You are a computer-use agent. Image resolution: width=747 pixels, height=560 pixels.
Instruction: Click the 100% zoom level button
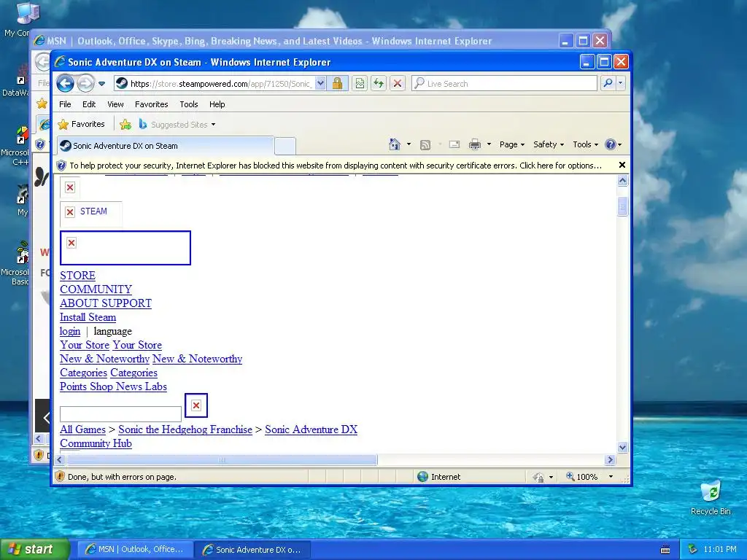[x=581, y=477]
